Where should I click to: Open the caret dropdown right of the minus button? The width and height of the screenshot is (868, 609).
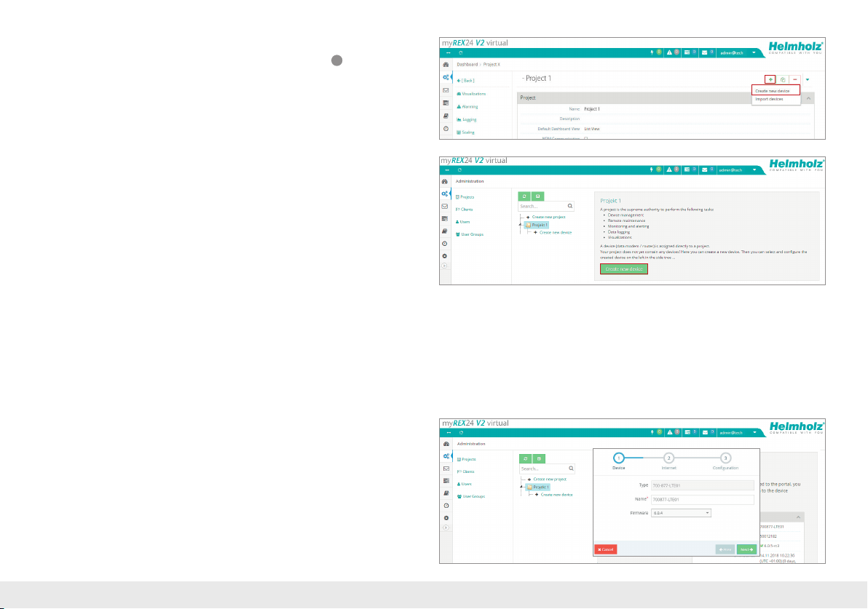808,79
